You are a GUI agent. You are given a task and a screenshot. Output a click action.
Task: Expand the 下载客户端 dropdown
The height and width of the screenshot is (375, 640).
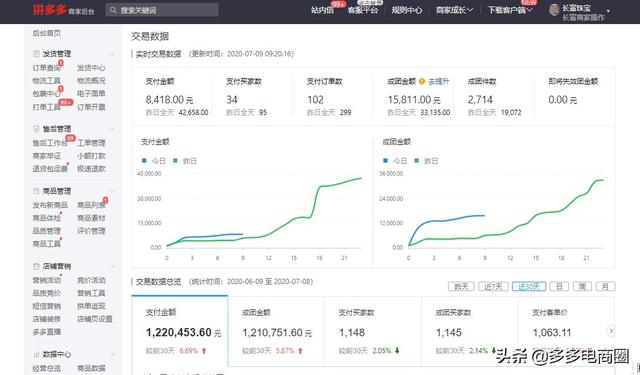pos(510,10)
